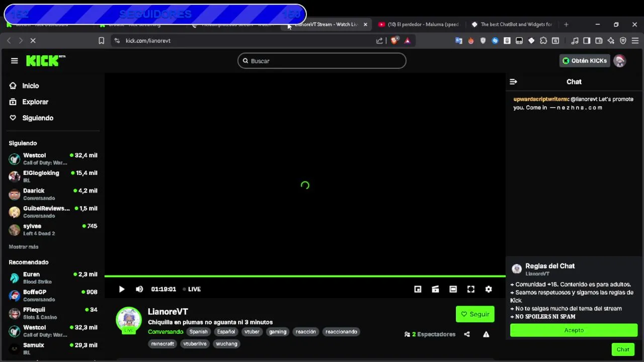Switch to El perdedor - Maluma YouTube tab
644x362 pixels.
(420, 24)
